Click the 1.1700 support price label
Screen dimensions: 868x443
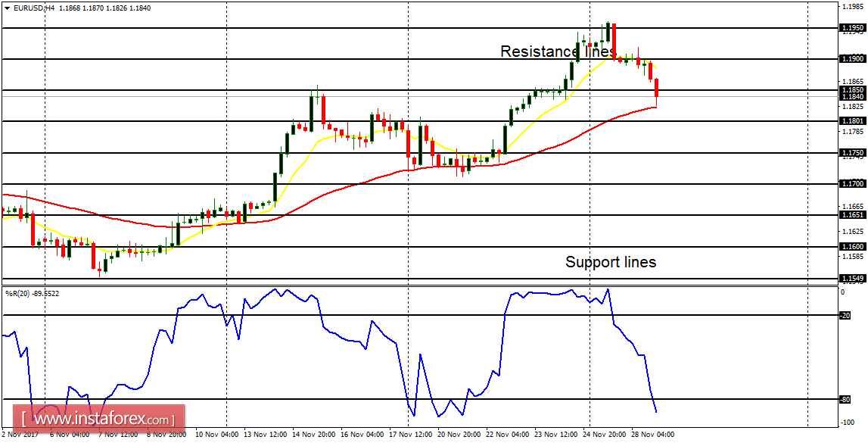pos(851,183)
